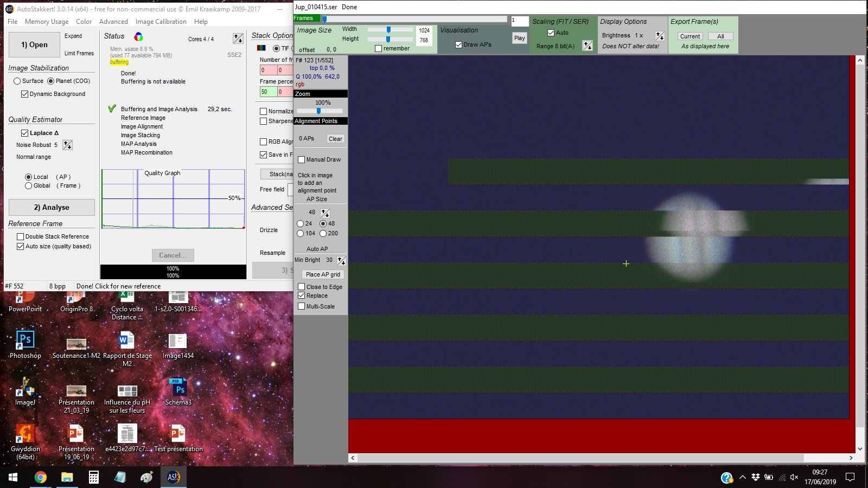This screenshot has width=868, height=488.
Task: Adjust the Noise Robust stepper
Action: [x=67, y=145]
